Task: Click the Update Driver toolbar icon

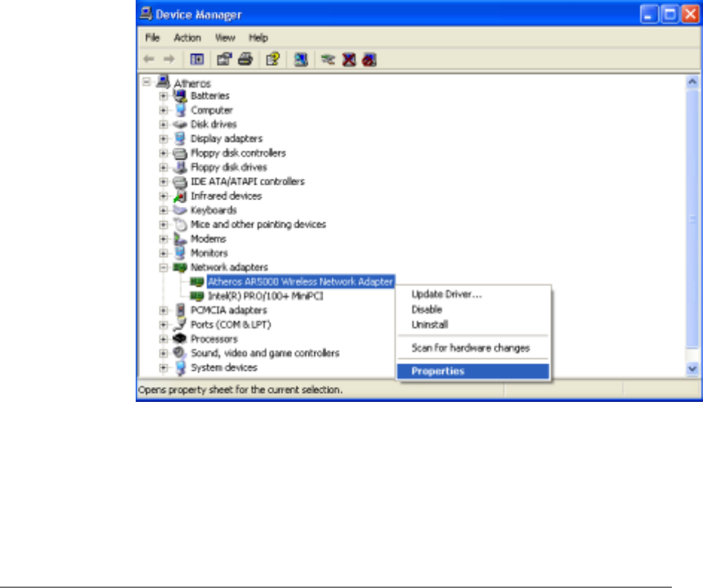Action: [x=328, y=59]
